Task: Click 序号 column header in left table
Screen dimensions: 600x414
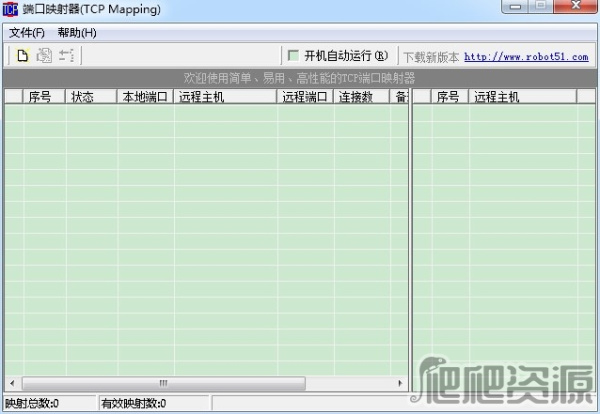Action: click(x=44, y=97)
